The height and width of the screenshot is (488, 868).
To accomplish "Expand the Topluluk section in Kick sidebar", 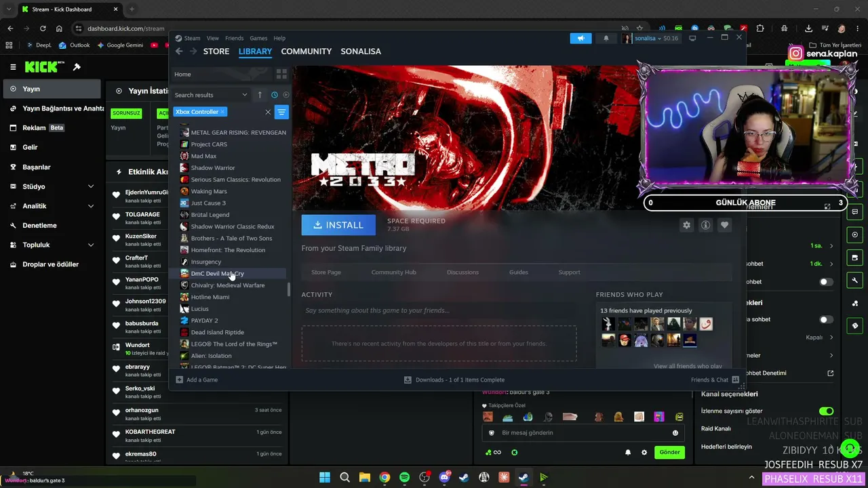I will (x=91, y=245).
